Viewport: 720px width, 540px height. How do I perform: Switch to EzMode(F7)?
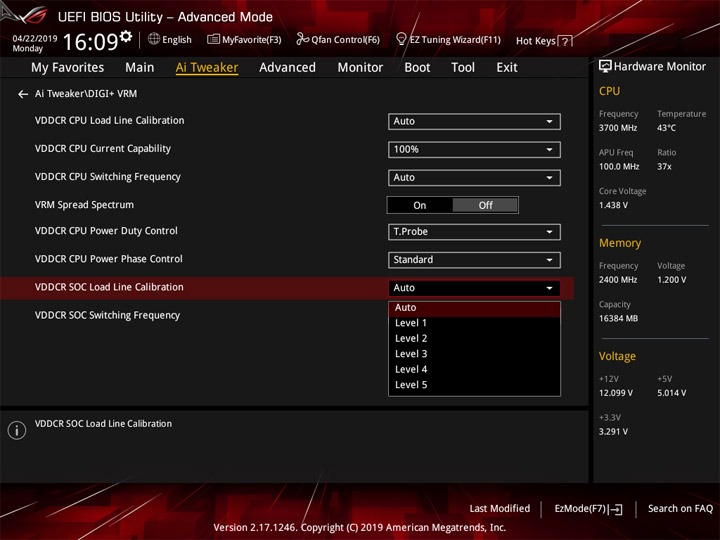pyautogui.click(x=589, y=509)
